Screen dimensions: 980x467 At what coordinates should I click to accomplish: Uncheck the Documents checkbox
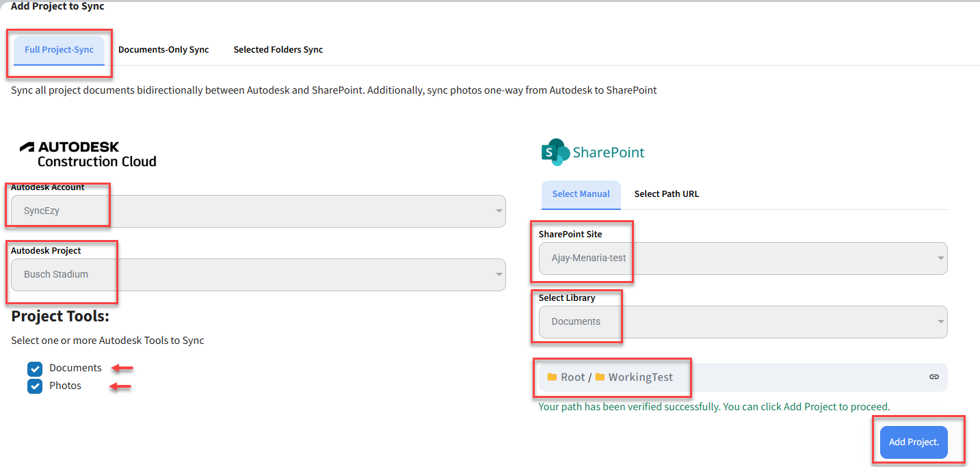(x=35, y=369)
